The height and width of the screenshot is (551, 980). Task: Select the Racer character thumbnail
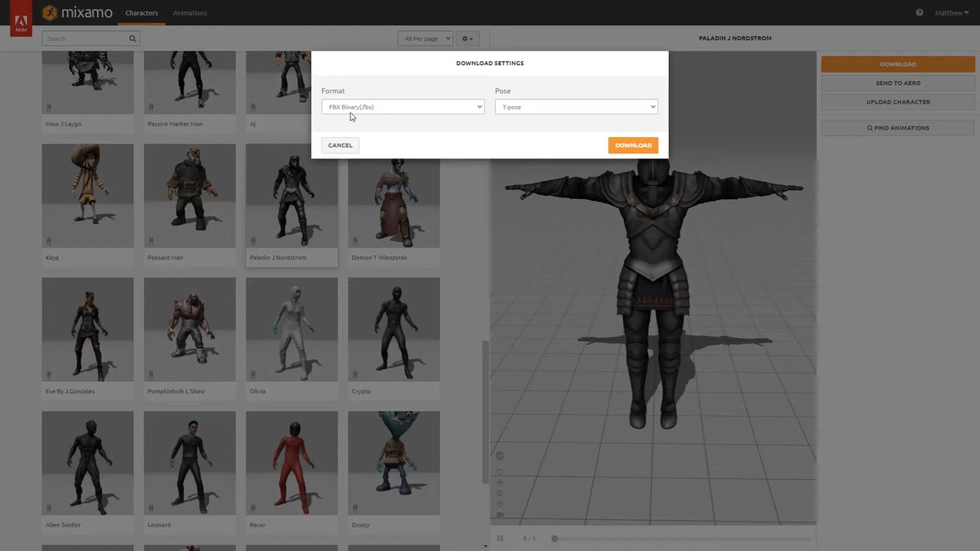click(292, 464)
